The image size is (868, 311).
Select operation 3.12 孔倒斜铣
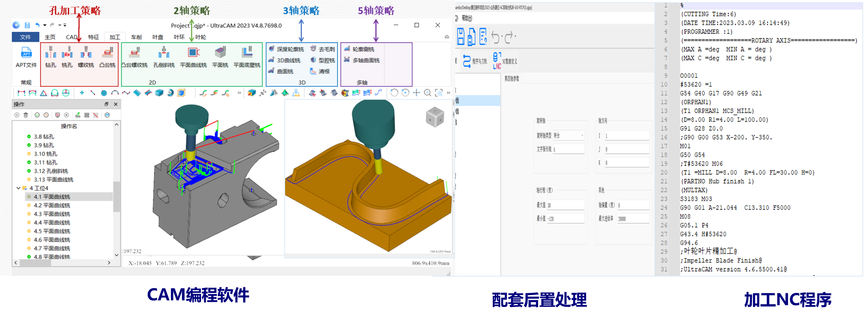(51, 171)
